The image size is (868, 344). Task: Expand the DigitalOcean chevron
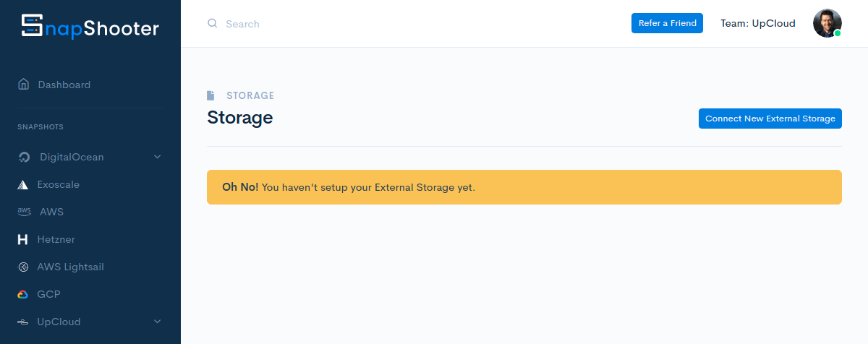158,157
